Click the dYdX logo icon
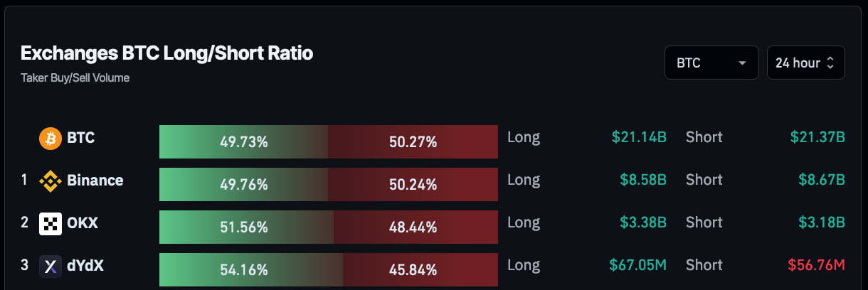 point(51,266)
